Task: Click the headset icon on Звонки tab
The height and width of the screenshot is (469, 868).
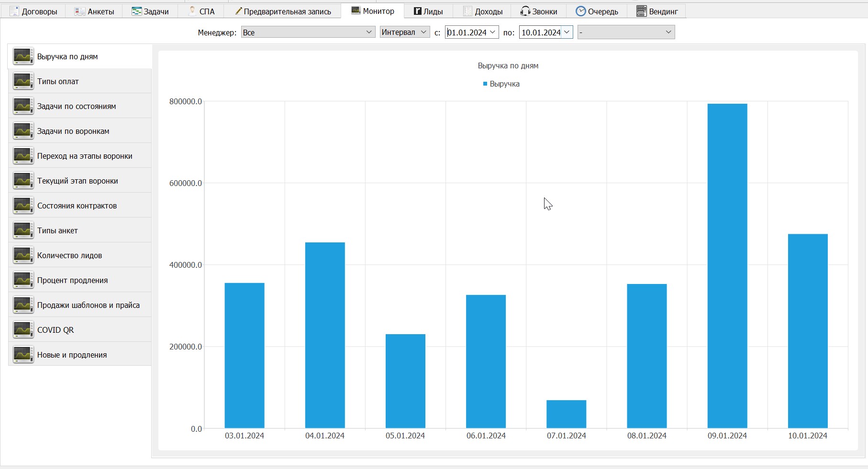Action: pos(525,11)
